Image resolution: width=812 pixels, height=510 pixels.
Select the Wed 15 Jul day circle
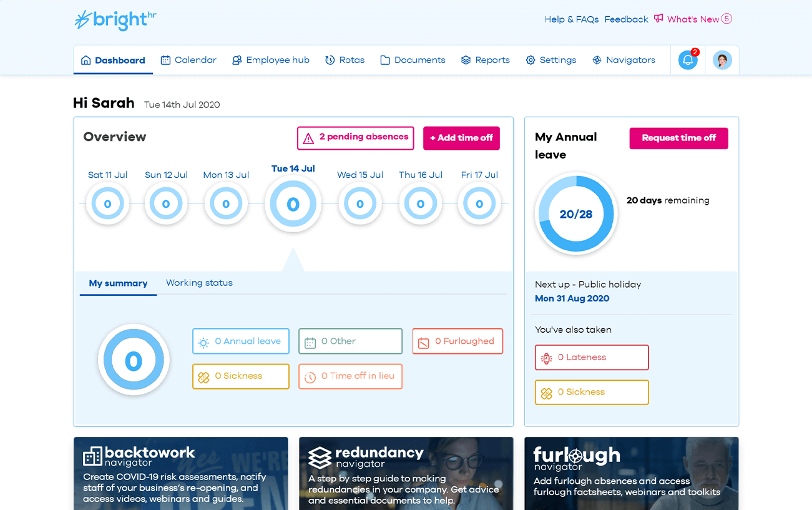click(360, 204)
